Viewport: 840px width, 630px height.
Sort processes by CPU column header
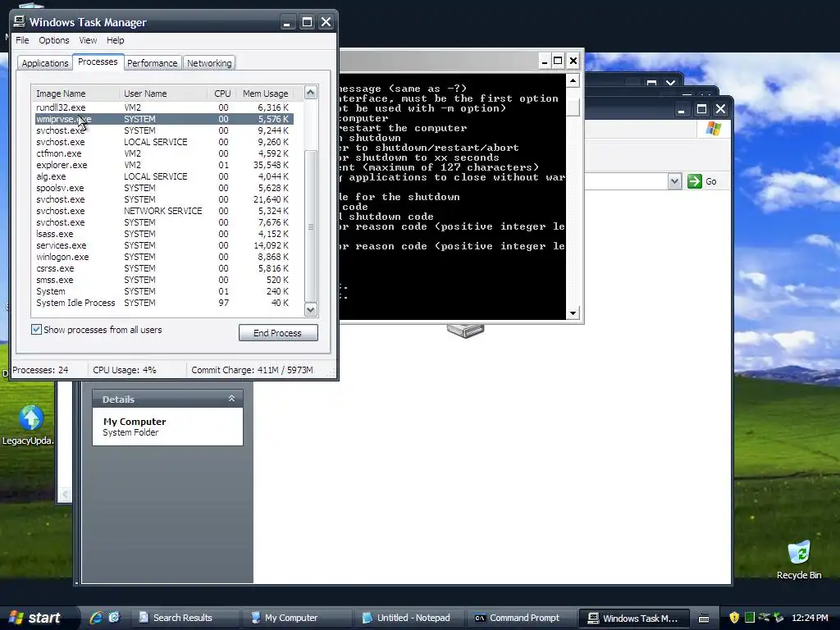tap(222, 94)
